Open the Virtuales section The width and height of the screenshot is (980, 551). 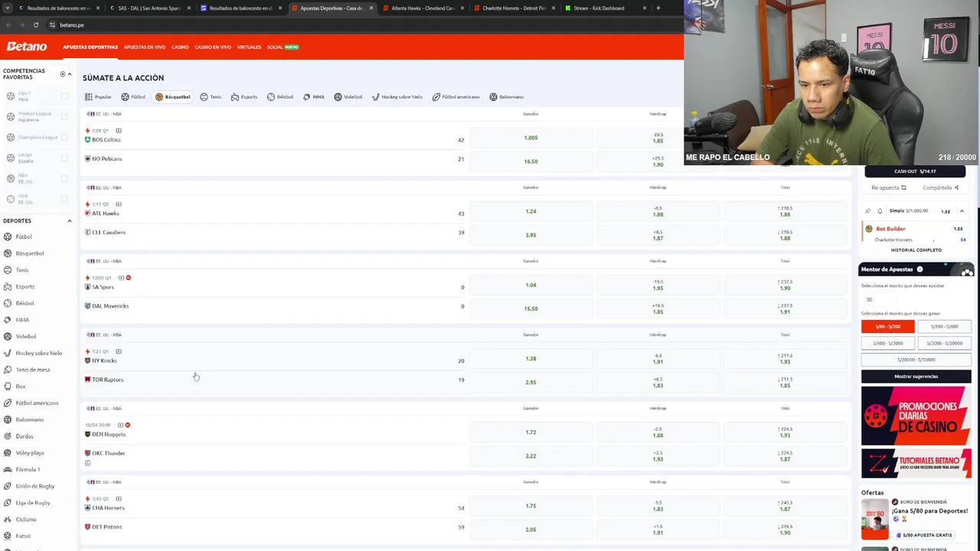[249, 47]
